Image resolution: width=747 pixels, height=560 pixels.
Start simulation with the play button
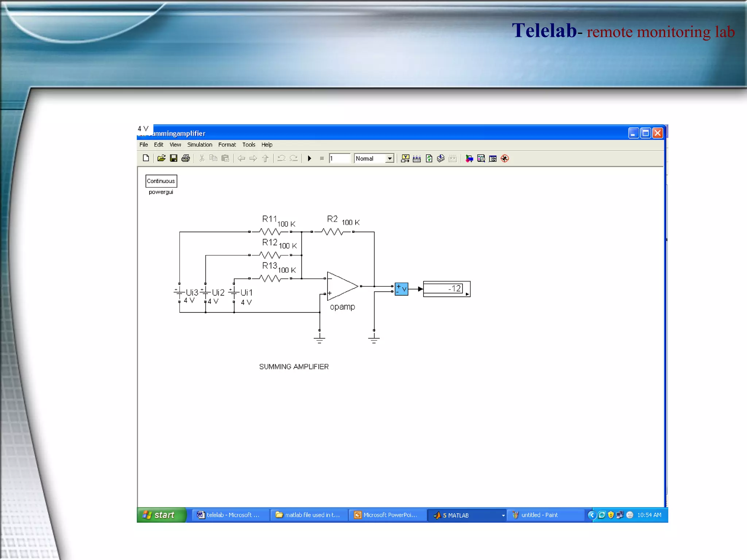[309, 158]
